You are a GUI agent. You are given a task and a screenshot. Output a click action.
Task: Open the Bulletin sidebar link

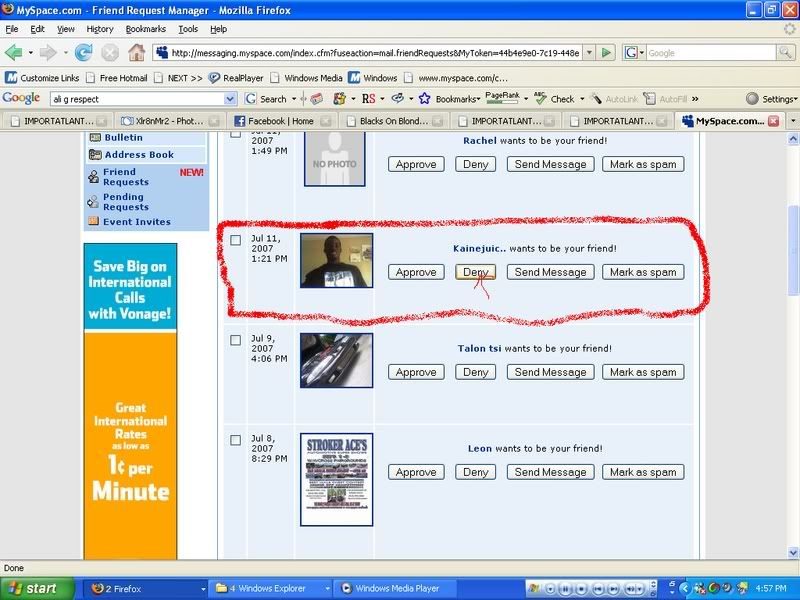123,137
